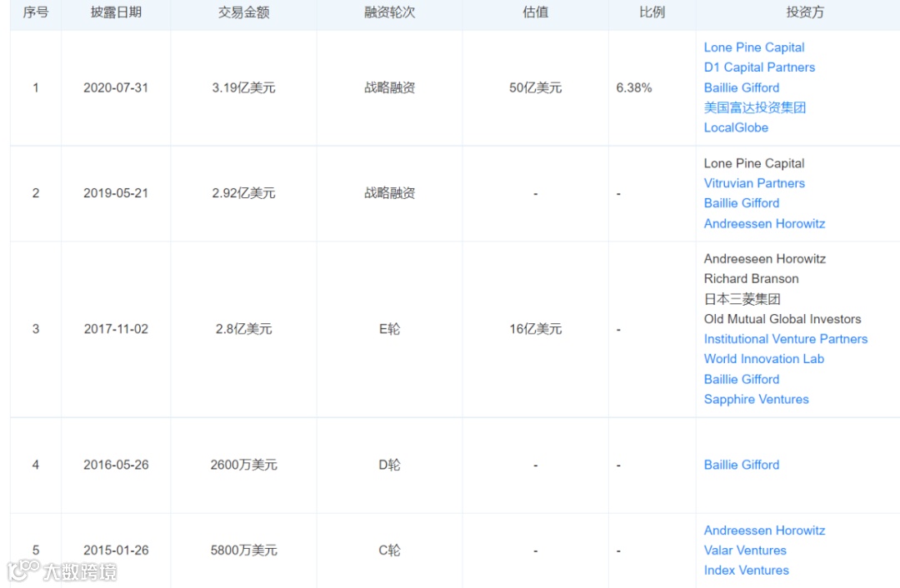This screenshot has height=588, width=900.
Task: Select the 比例 column header
Action: click(652, 12)
